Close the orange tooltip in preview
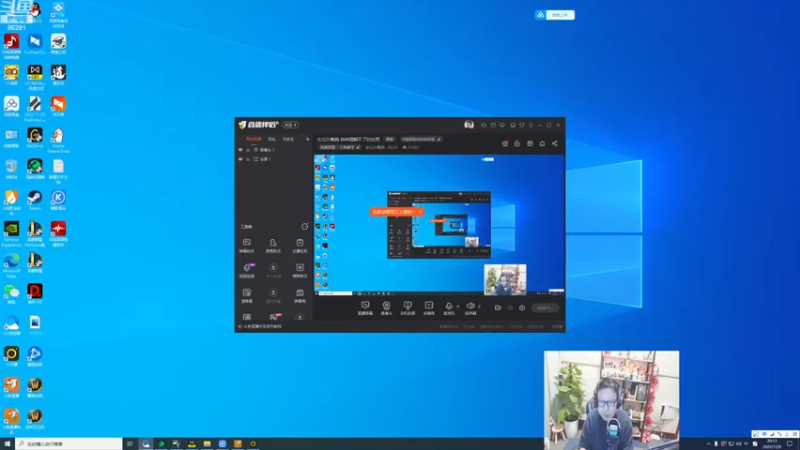Image resolution: width=800 pixels, height=450 pixels. coord(419,211)
